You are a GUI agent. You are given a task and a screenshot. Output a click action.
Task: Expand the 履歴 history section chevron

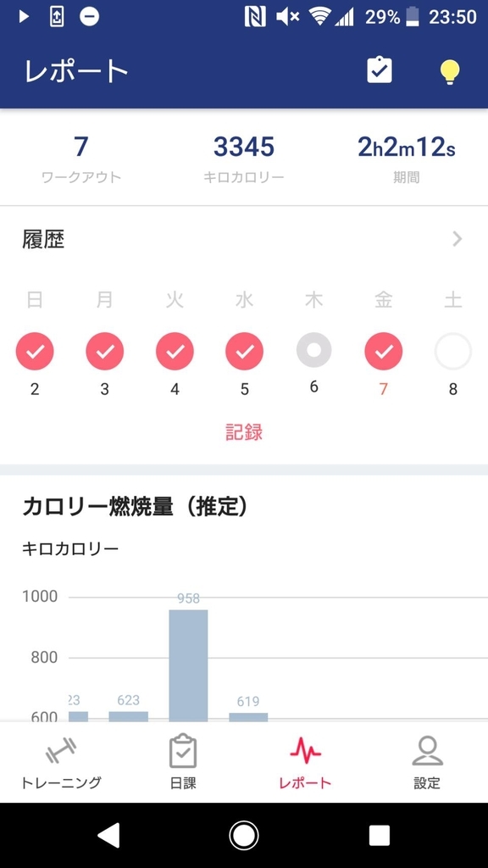(456, 239)
